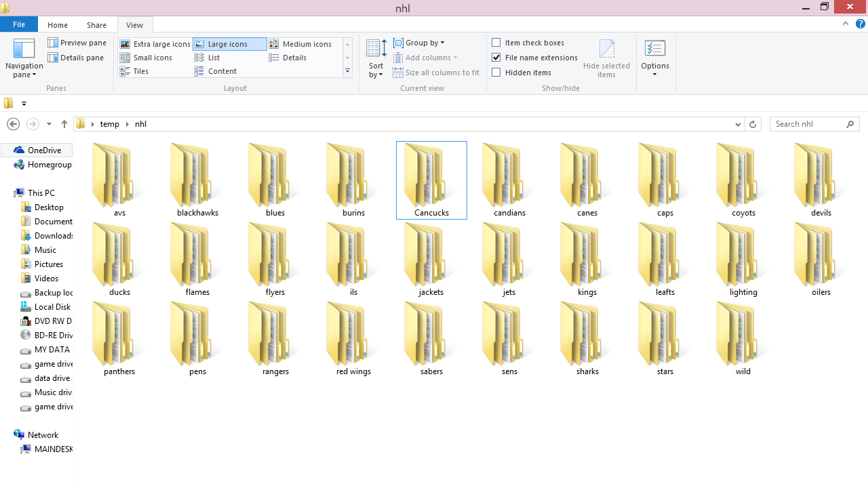Screen dimensions: 868x488
Task: Select Homegroup in navigation pane
Action: point(43,165)
